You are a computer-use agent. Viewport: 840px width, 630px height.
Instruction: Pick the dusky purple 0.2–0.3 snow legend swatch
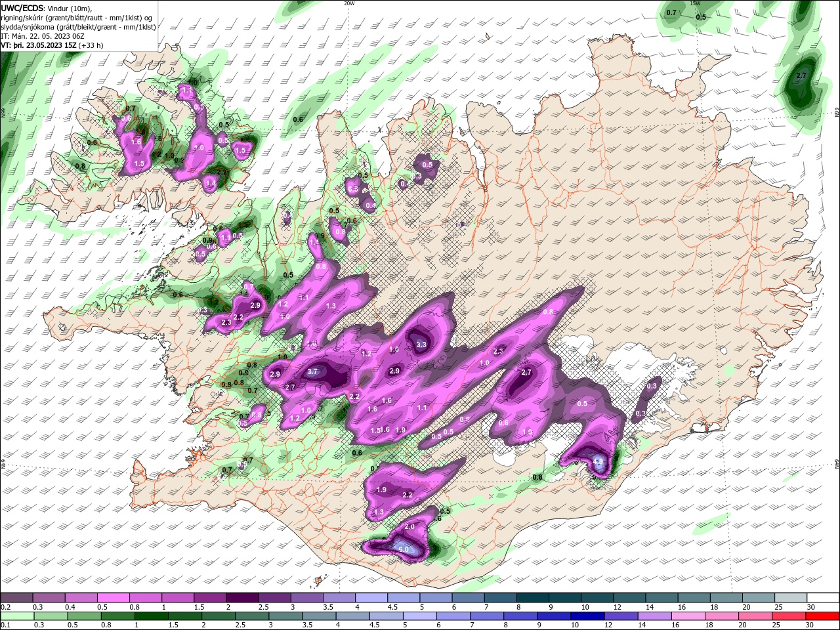16,598
